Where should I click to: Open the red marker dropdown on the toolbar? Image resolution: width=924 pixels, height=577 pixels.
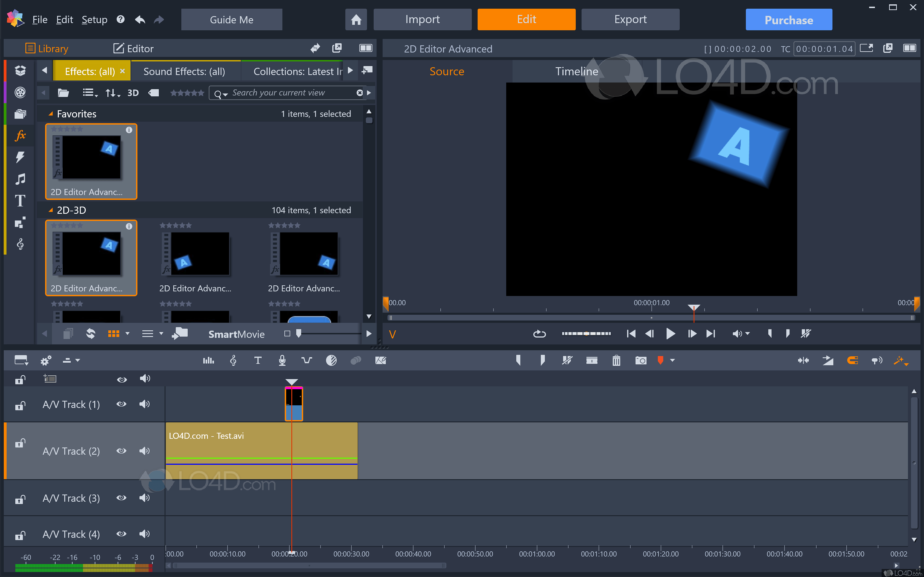click(x=672, y=360)
